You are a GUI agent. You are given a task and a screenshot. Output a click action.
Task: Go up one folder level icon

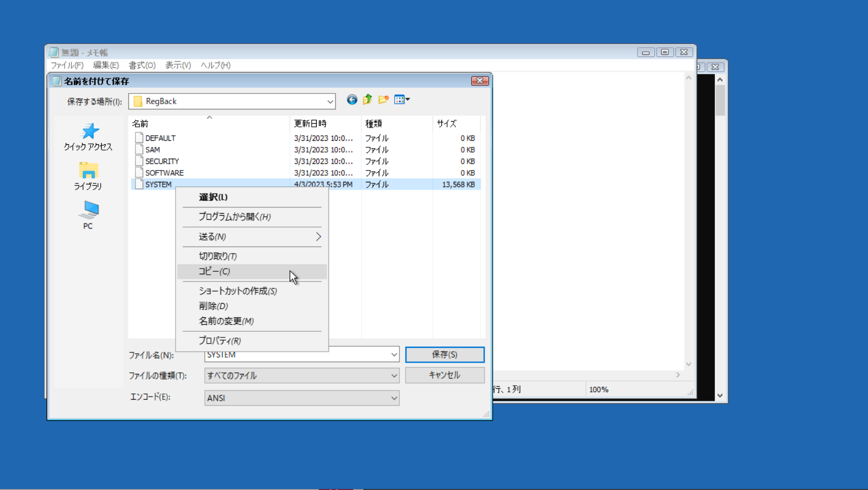click(368, 100)
